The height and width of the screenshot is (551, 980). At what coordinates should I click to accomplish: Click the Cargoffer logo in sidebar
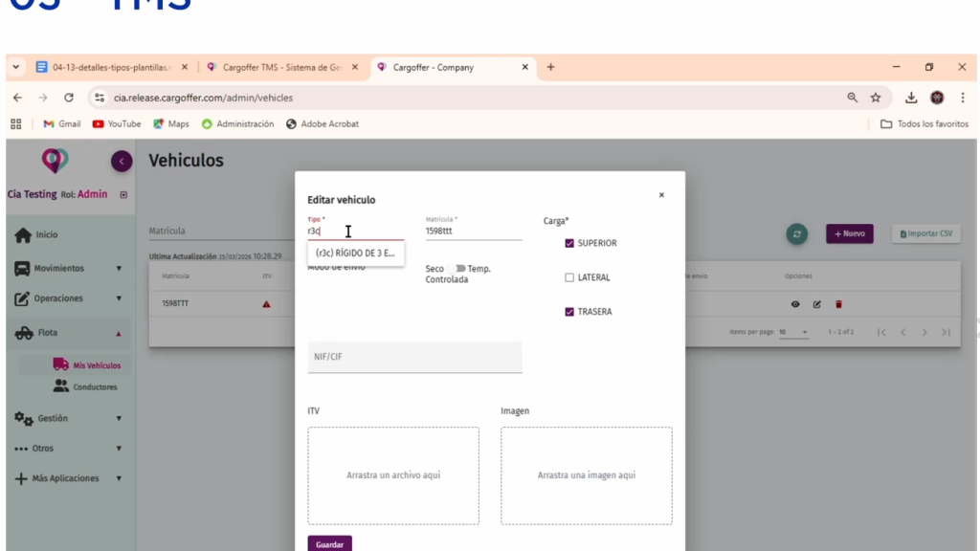[x=55, y=161]
